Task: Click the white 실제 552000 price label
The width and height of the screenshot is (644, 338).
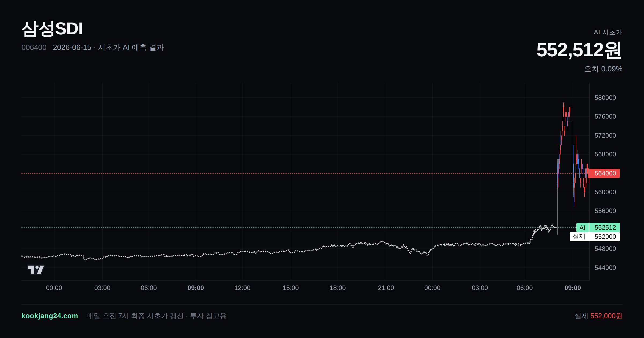Action: click(x=595, y=237)
